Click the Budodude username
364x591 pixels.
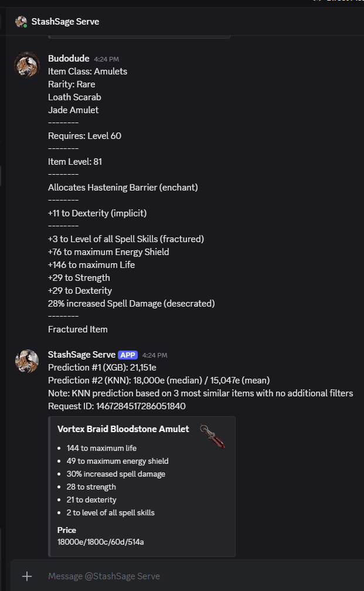coord(69,59)
